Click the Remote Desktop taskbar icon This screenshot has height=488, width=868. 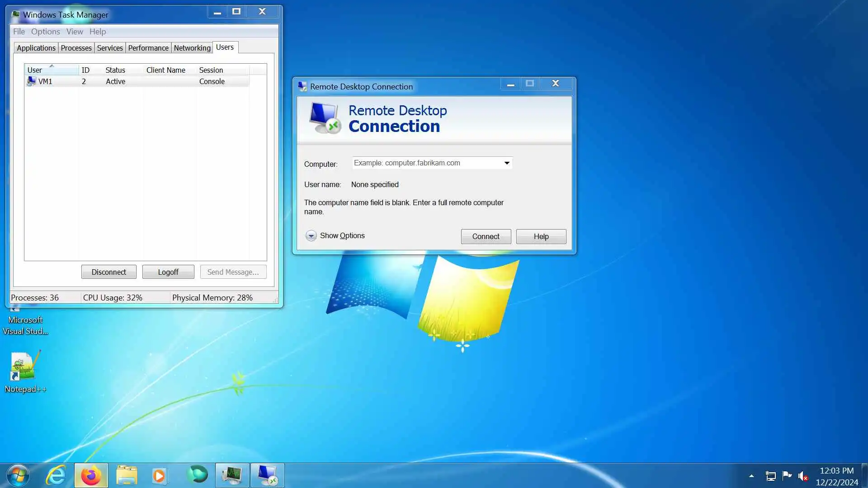click(x=267, y=475)
